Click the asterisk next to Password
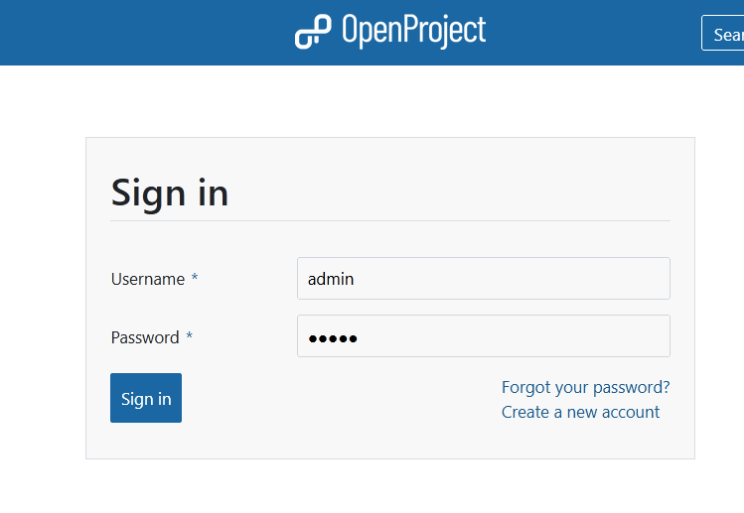Viewport: 744px width, 513px height. [189, 337]
